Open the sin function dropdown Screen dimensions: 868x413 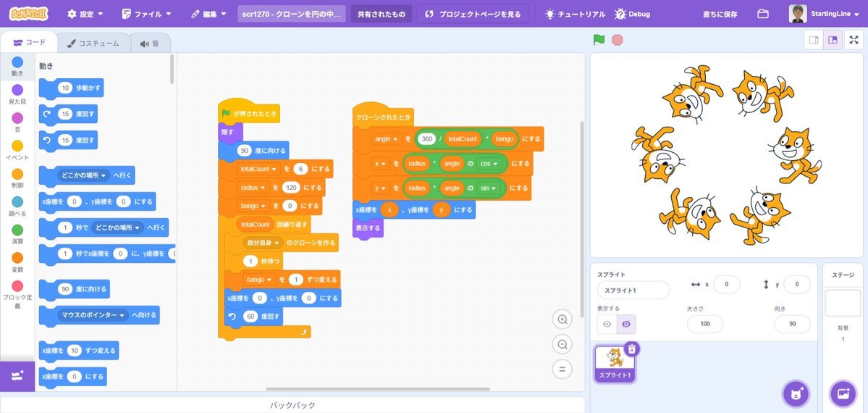pos(488,188)
